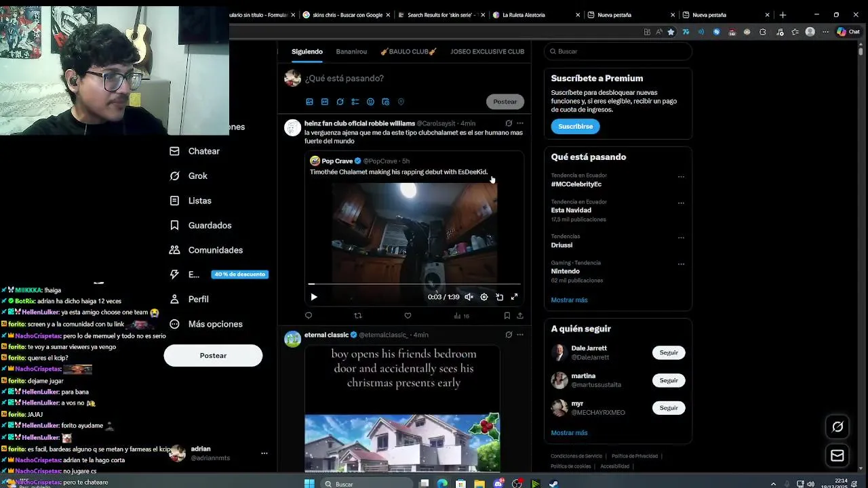Open Listas in the sidebar
Image resolution: width=868 pixels, height=488 pixels.
point(191,201)
